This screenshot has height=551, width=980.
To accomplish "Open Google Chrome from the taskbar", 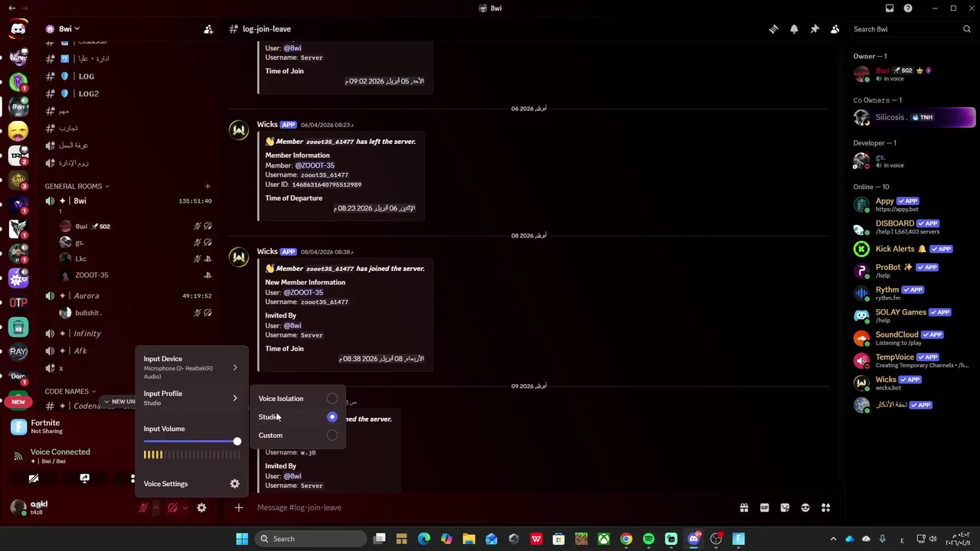I will coord(626,539).
